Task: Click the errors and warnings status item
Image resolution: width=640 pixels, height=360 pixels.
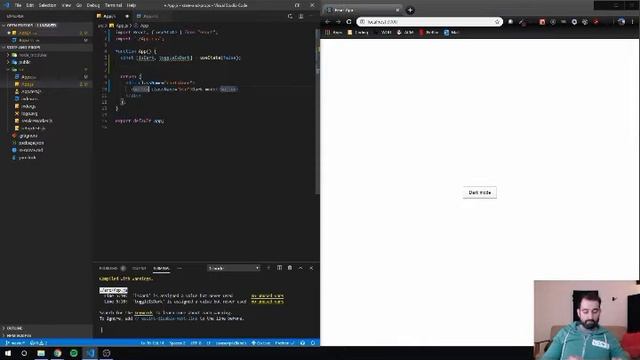Action: pyautogui.click(x=39, y=343)
